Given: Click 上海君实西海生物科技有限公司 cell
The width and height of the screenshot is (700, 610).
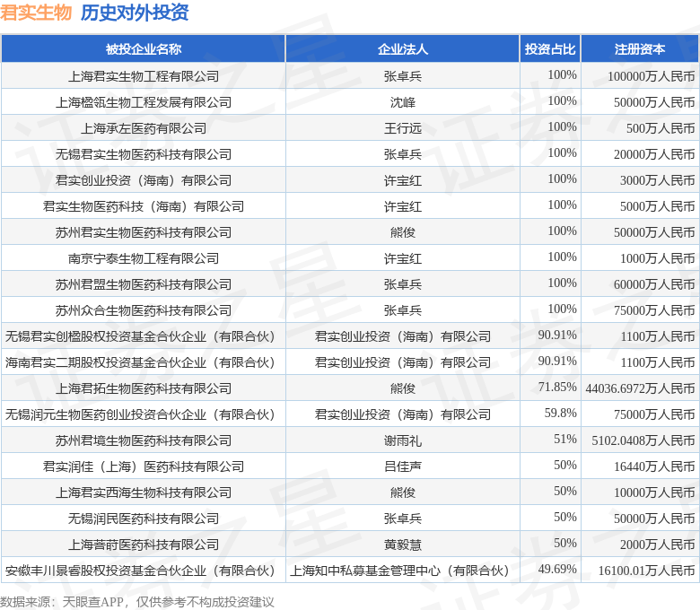Looking at the screenshot, I should (x=144, y=492).
